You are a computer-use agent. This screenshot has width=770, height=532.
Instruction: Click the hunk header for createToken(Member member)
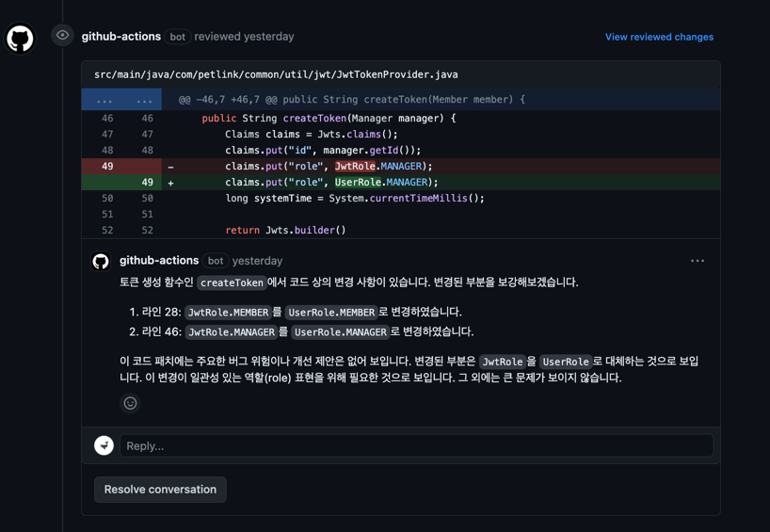352,100
